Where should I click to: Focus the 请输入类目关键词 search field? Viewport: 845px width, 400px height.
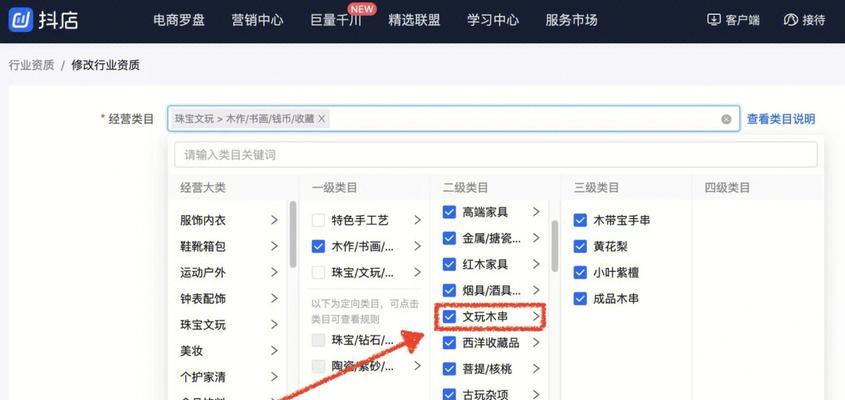point(495,155)
